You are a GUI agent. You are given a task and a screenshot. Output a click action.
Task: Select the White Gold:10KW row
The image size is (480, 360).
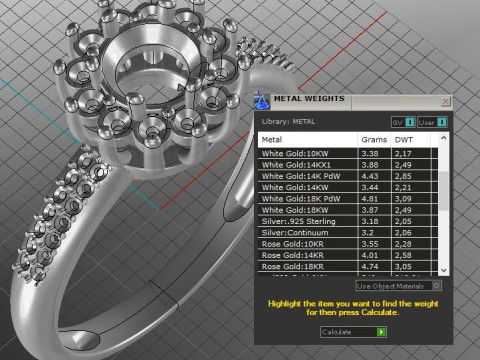coord(348,154)
